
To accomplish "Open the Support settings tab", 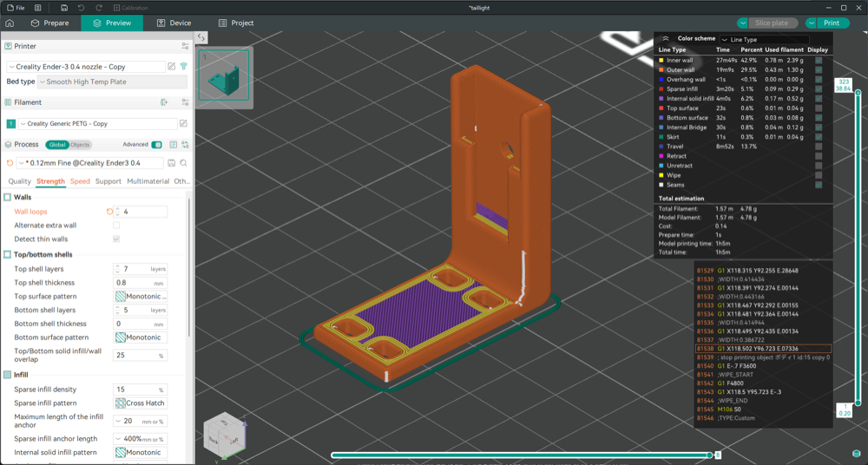I will coord(108,181).
